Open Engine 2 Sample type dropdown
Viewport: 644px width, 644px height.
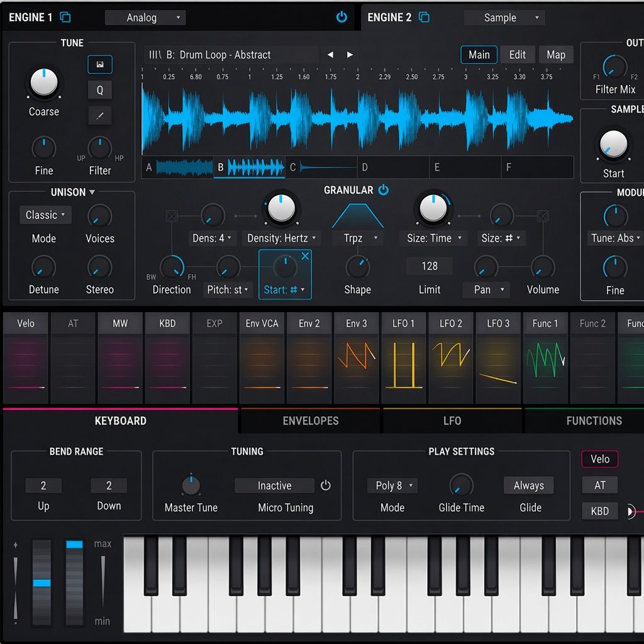click(504, 18)
